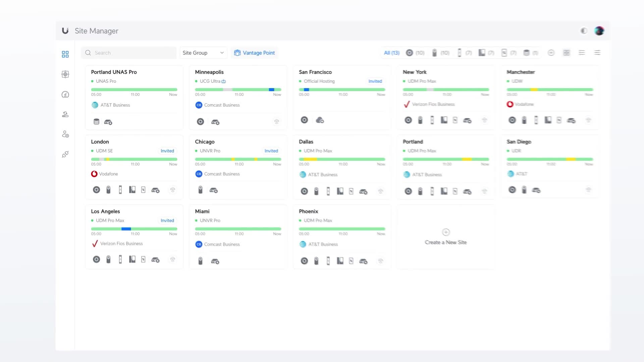The image size is (644, 362).
Task: Open the user-with-gear admin sidebar icon
Action: [x=65, y=134]
